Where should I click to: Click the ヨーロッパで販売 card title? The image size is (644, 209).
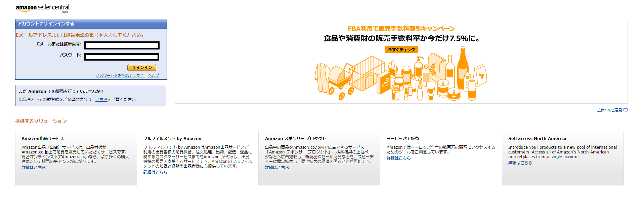pyautogui.click(x=402, y=139)
